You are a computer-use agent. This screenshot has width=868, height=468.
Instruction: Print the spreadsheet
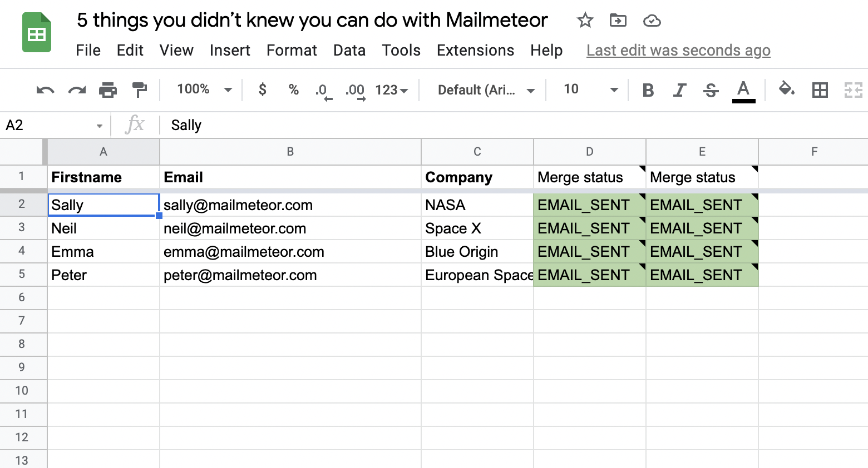pos(108,89)
